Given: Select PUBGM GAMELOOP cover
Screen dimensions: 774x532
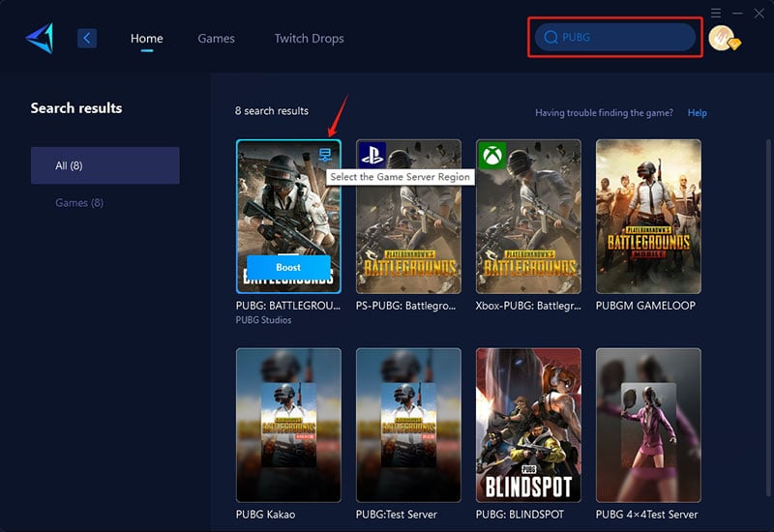Looking at the screenshot, I should [648, 216].
